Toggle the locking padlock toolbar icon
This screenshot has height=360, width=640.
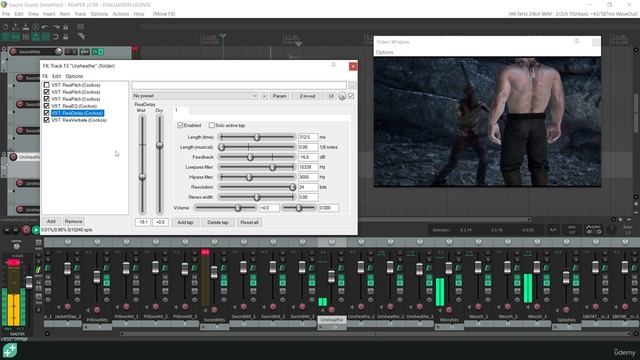[65, 37]
